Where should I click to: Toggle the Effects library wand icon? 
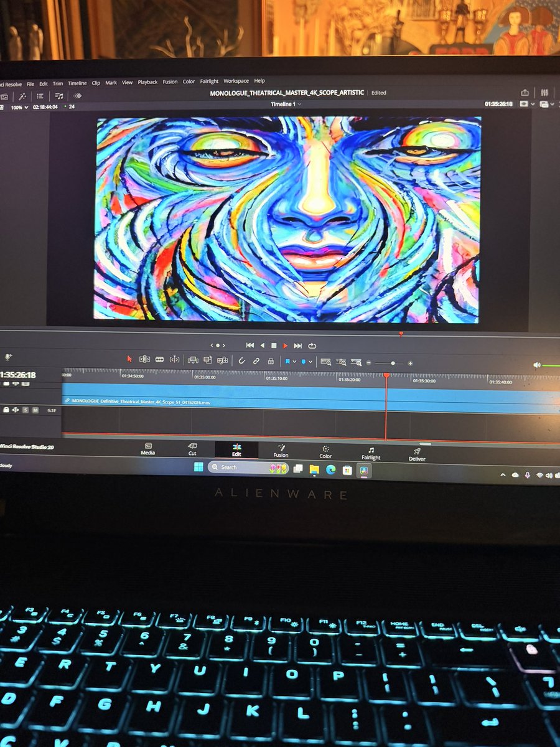(x=22, y=96)
